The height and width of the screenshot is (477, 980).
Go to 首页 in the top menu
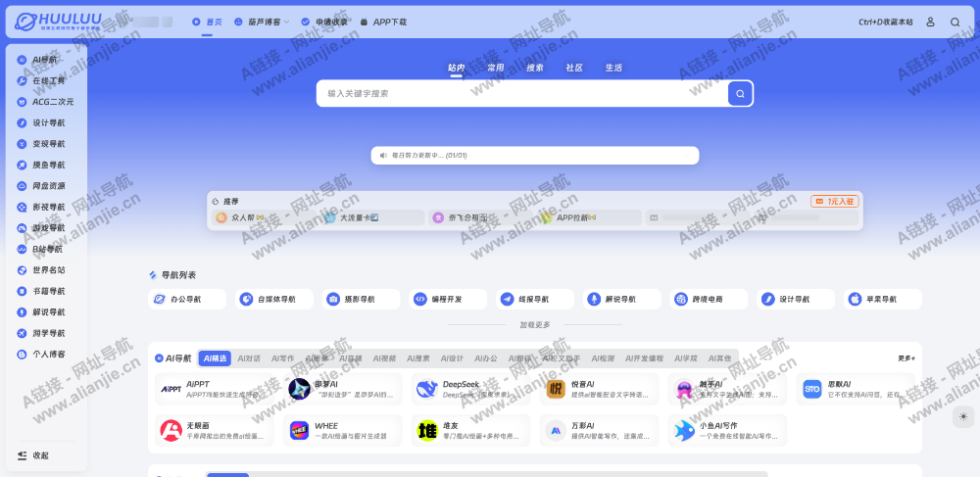pyautogui.click(x=207, y=22)
